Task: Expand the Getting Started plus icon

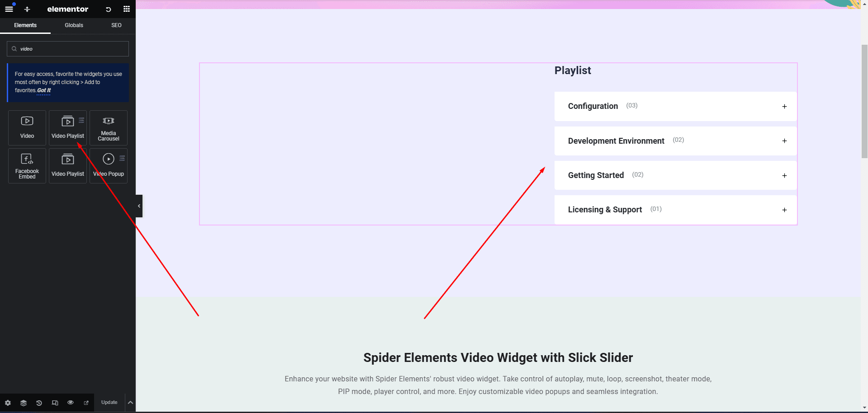Action: (x=784, y=176)
